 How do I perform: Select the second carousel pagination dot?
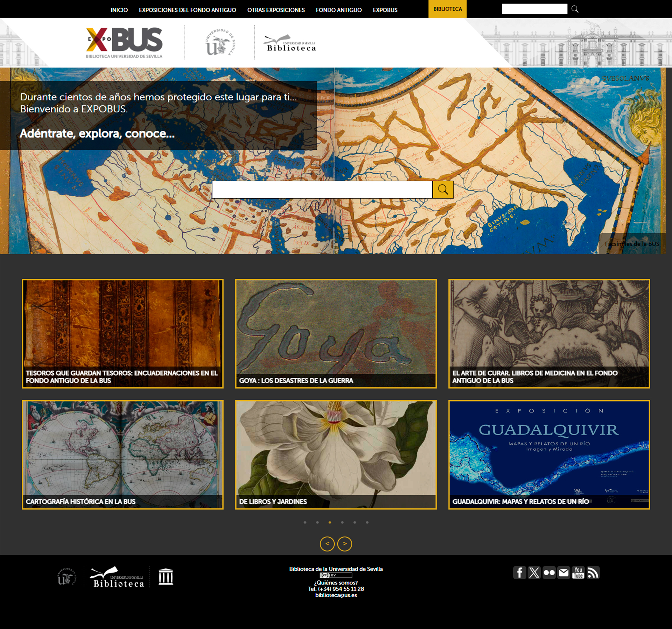tap(317, 522)
